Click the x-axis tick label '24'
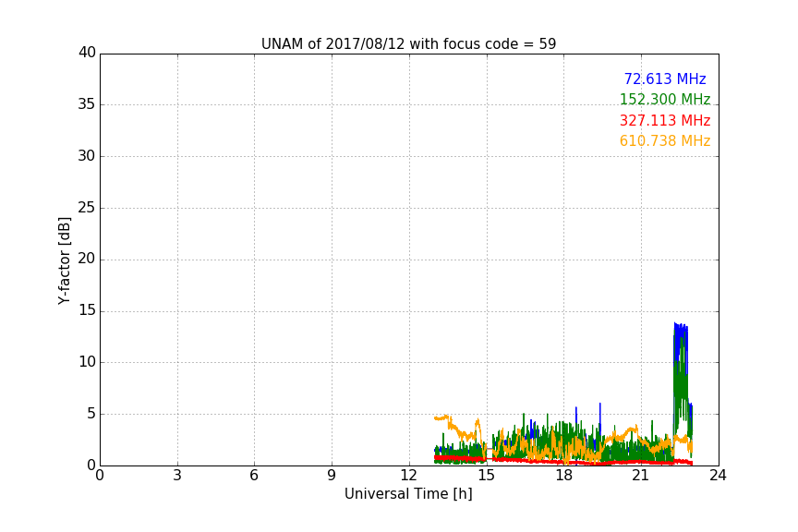The width and height of the screenshot is (798, 532). [x=718, y=476]
